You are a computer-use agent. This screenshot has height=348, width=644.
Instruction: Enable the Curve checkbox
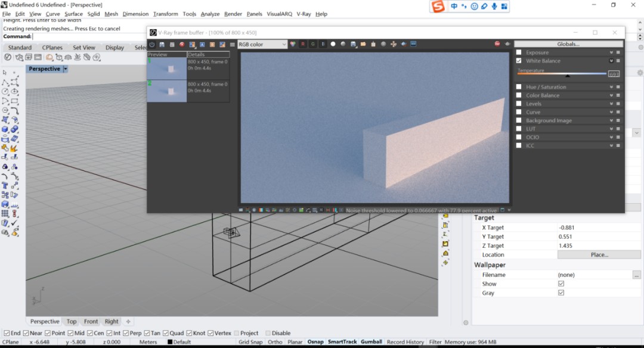[x=519, y=112]
